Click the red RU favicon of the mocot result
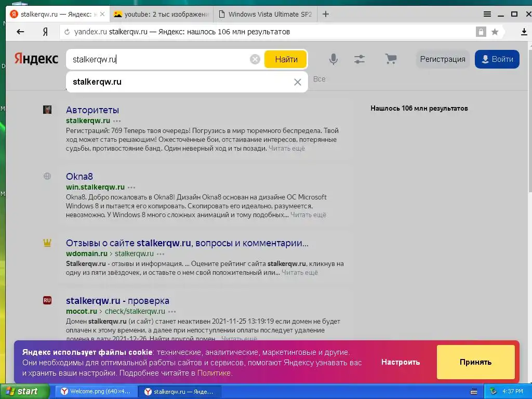 pyautogui.click(x=47, y=300)
